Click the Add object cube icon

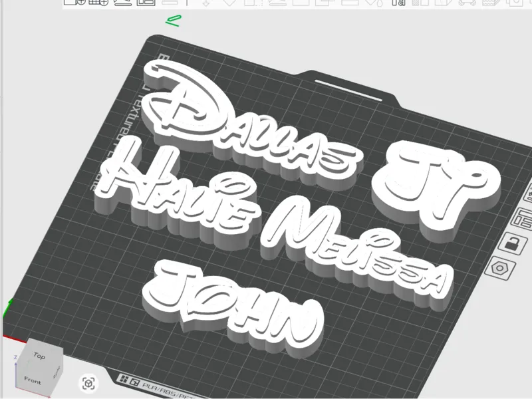tap(75, 2)
